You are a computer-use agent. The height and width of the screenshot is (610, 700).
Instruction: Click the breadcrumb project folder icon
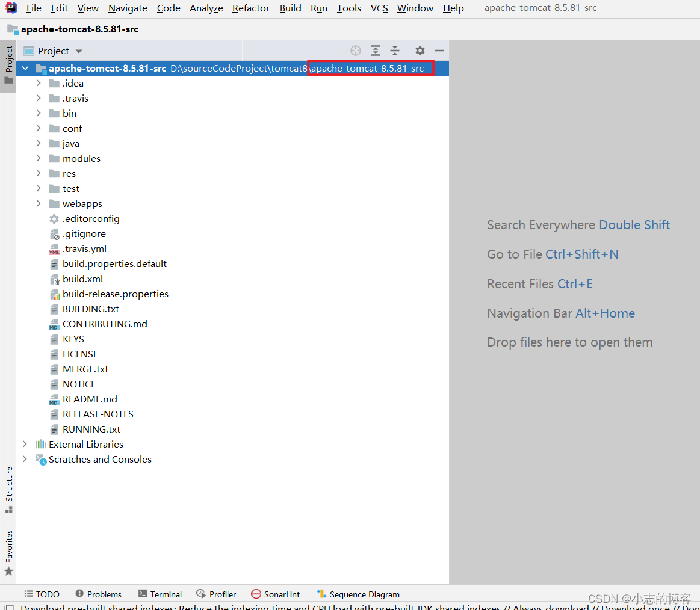pos(13,29)
